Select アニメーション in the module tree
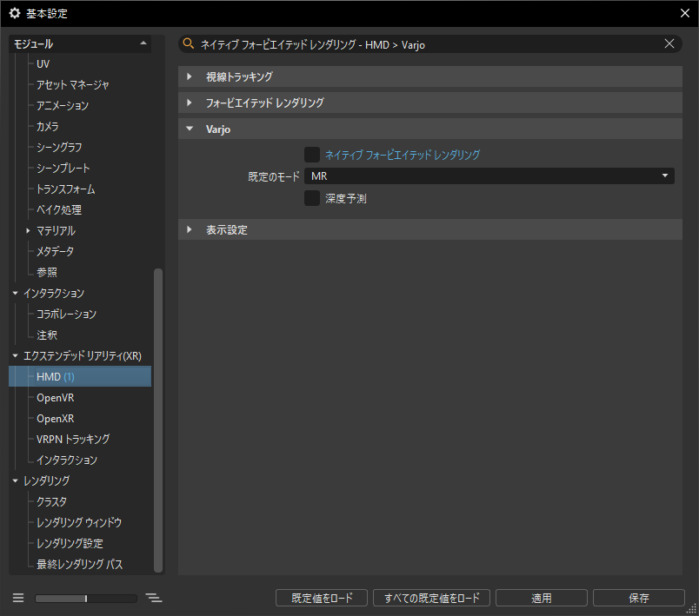Viewport: 699px width, 616px height. pyautogui.click(x=63, y=105)
